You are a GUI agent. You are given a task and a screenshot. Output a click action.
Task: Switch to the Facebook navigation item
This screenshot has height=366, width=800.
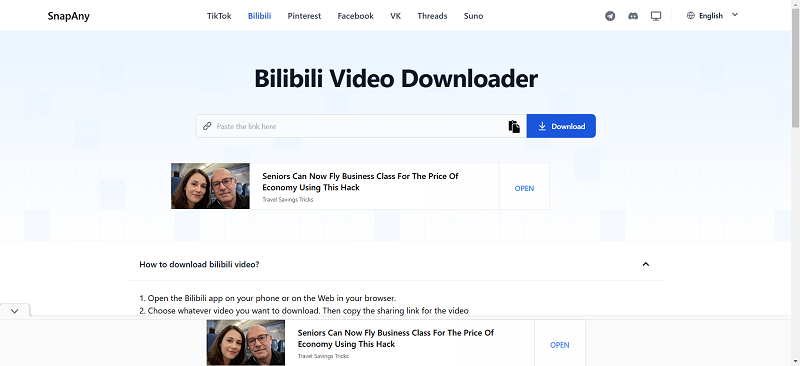(x=356, y=16)
